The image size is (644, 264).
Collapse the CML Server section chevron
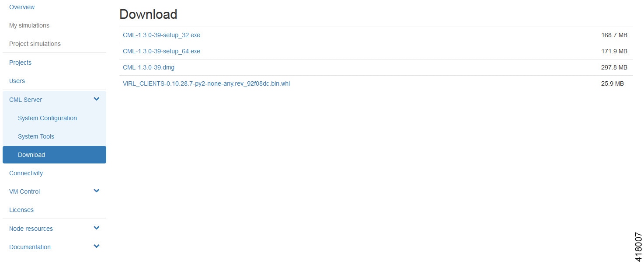click(x=97, y=99)
